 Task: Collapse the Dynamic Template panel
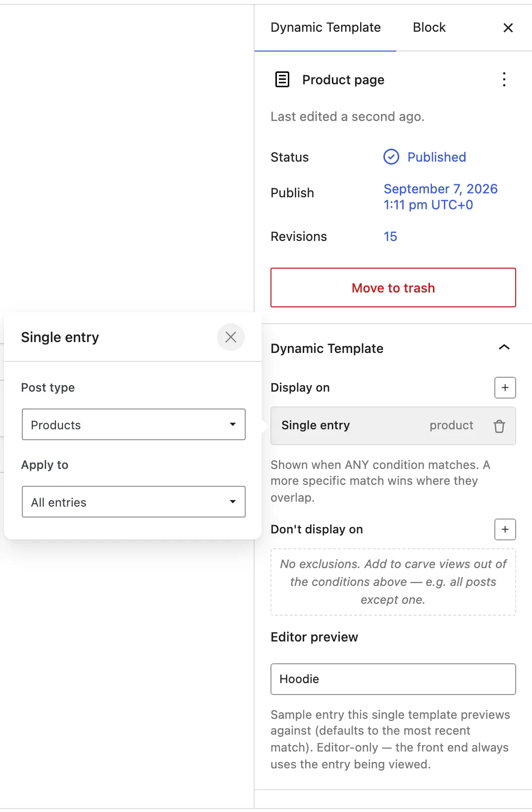coord(504,348)
